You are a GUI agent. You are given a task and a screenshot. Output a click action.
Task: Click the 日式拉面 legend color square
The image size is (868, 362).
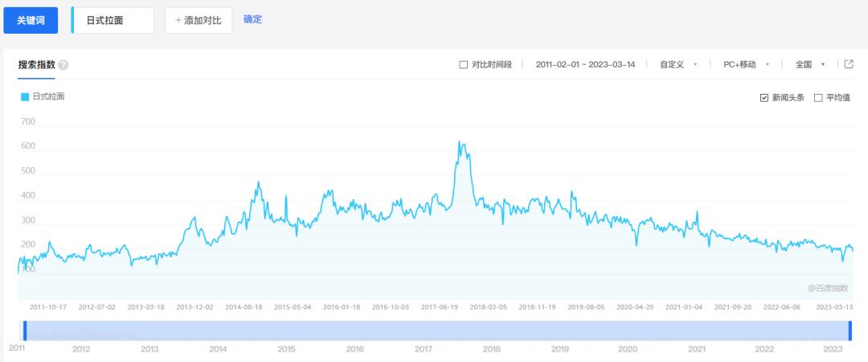(25, 97)
